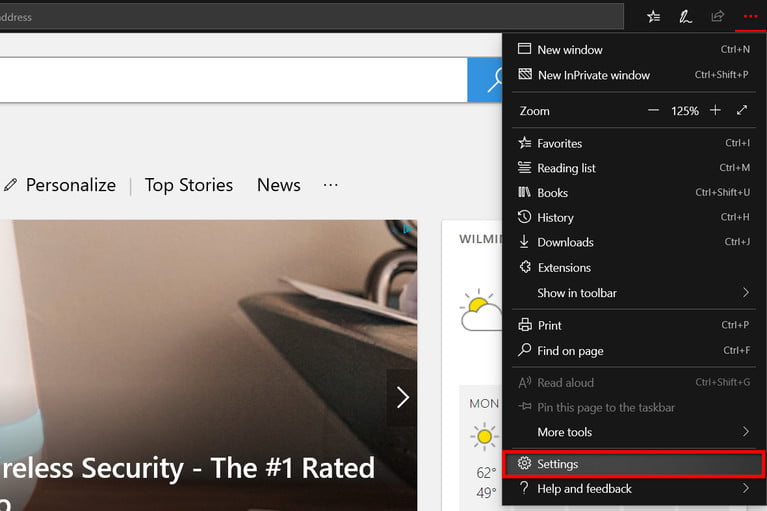Click the Downloads arrow icon
767x511 pixels.
pos(524,242)
